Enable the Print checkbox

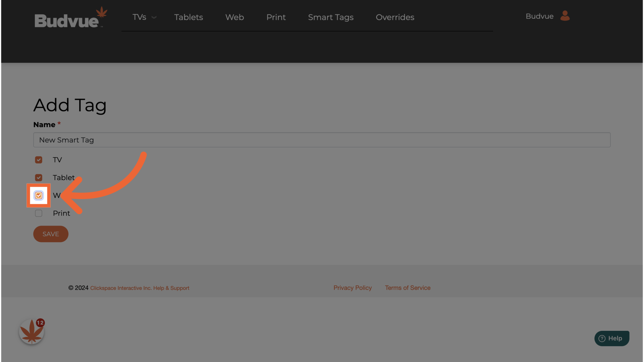coord(39,213)
